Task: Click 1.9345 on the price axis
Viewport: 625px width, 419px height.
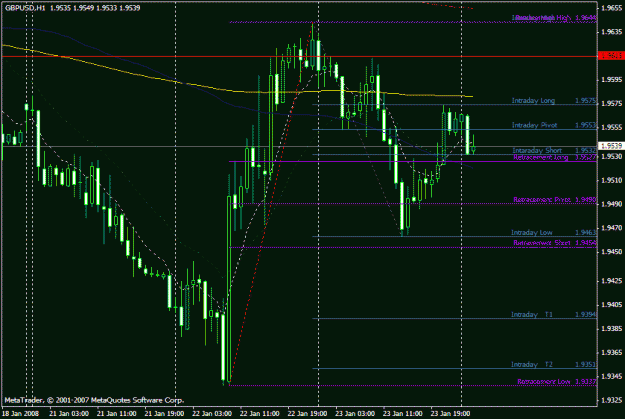Action: (x=613, y=376)
